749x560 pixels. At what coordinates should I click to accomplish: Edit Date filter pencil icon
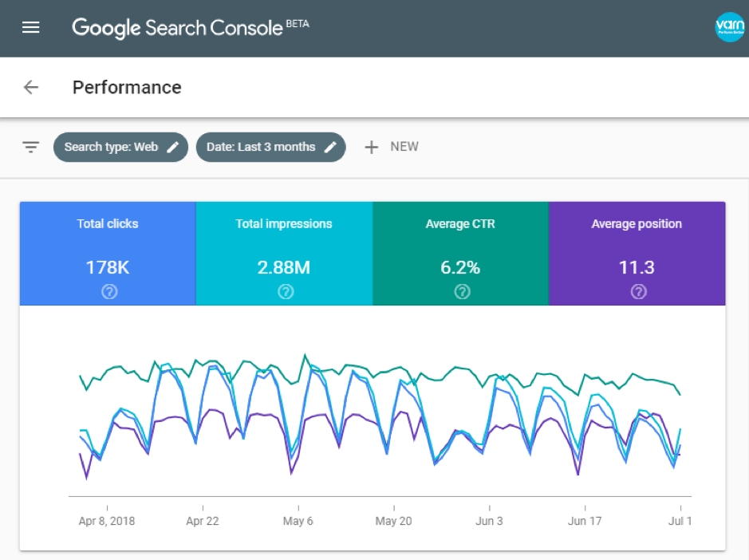point(330,147)
